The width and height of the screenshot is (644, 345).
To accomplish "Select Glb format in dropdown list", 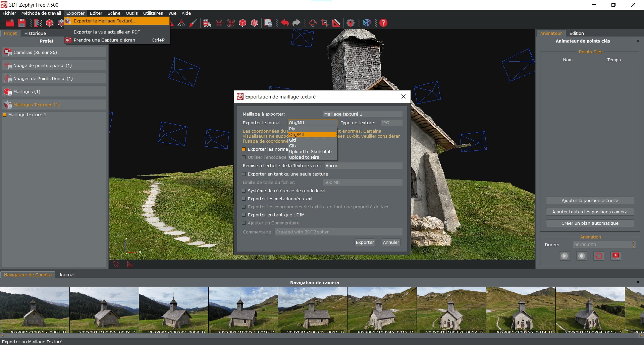I will (312, 146).
